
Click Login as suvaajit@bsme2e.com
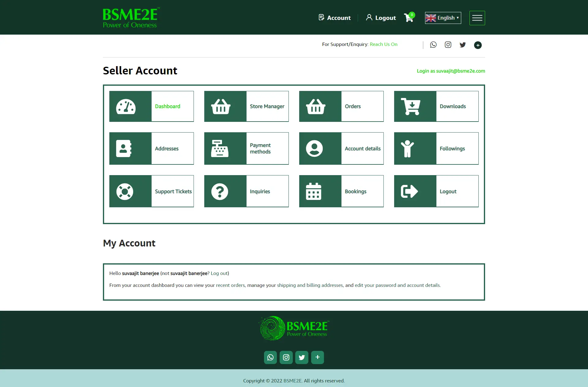(451, 71)
